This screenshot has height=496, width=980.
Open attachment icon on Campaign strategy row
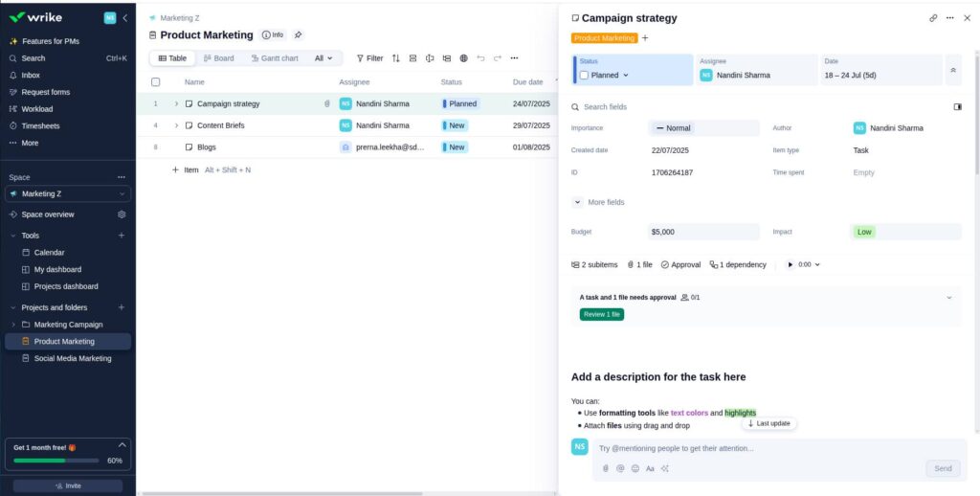(x=327, y=103)
